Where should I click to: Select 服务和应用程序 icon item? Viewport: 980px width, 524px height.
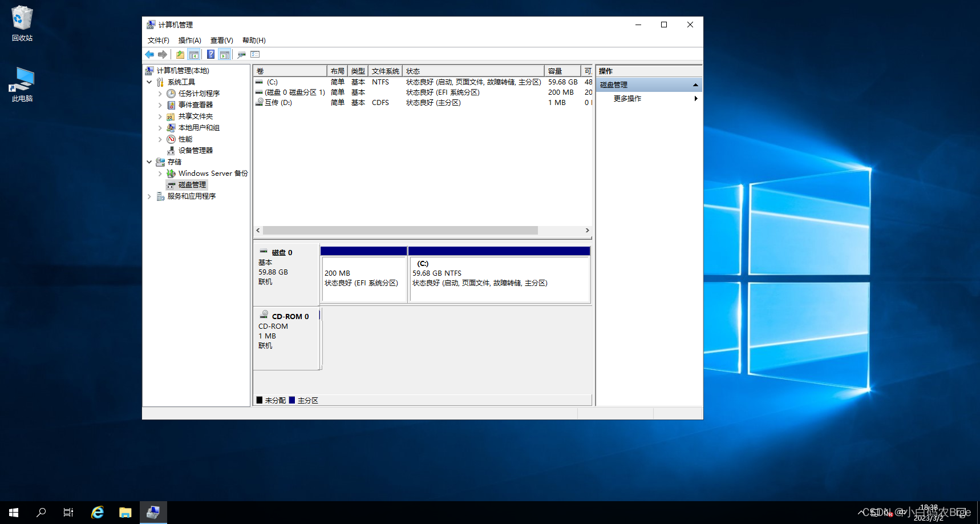tap(160, 196)
